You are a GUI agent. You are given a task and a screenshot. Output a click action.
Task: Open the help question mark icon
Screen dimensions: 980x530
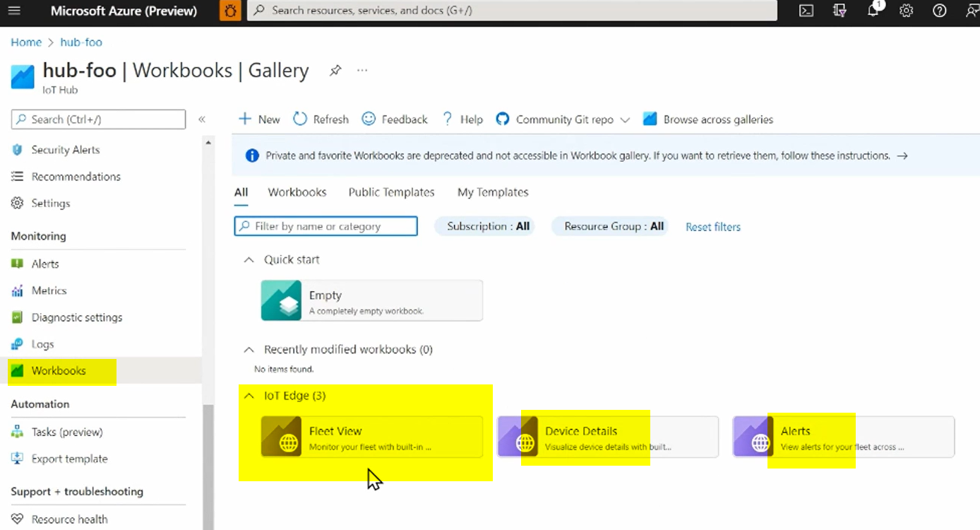[x=939, y=11]
